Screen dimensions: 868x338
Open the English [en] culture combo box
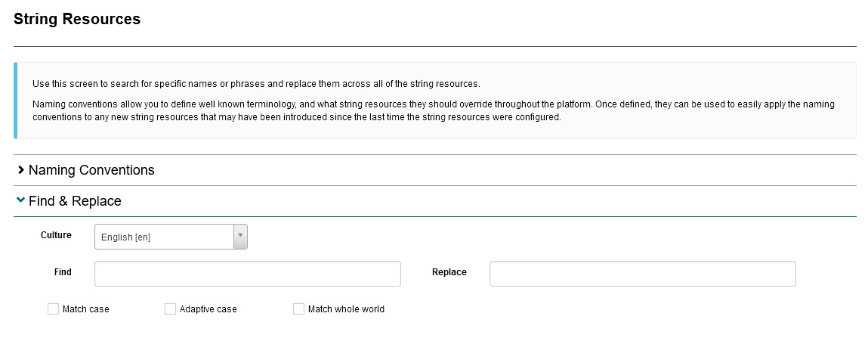pyautogui.click(x=164, y=237)
